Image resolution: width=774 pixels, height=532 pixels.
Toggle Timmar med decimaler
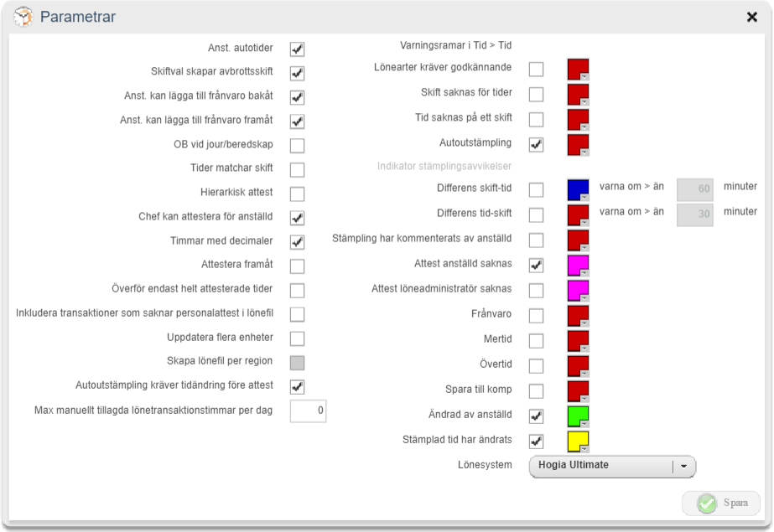[297, 243]
